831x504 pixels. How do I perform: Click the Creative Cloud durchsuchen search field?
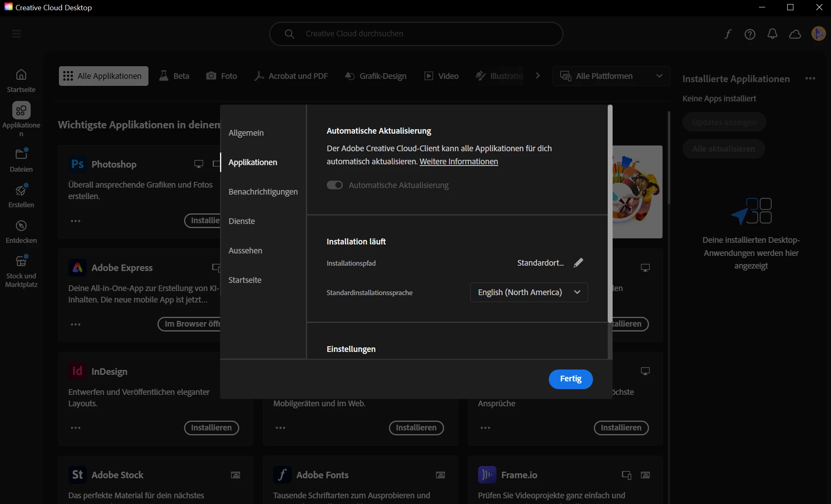[416, 34]
